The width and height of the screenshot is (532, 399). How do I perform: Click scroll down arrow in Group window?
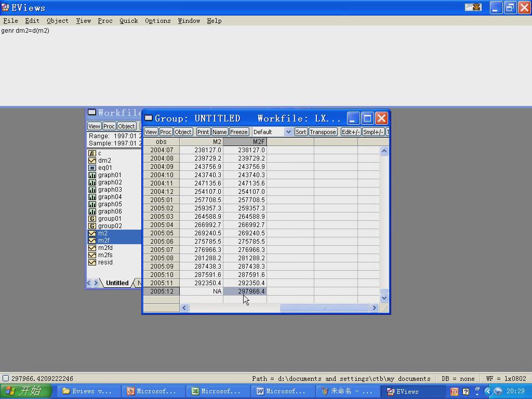click(x=384, y=298)
